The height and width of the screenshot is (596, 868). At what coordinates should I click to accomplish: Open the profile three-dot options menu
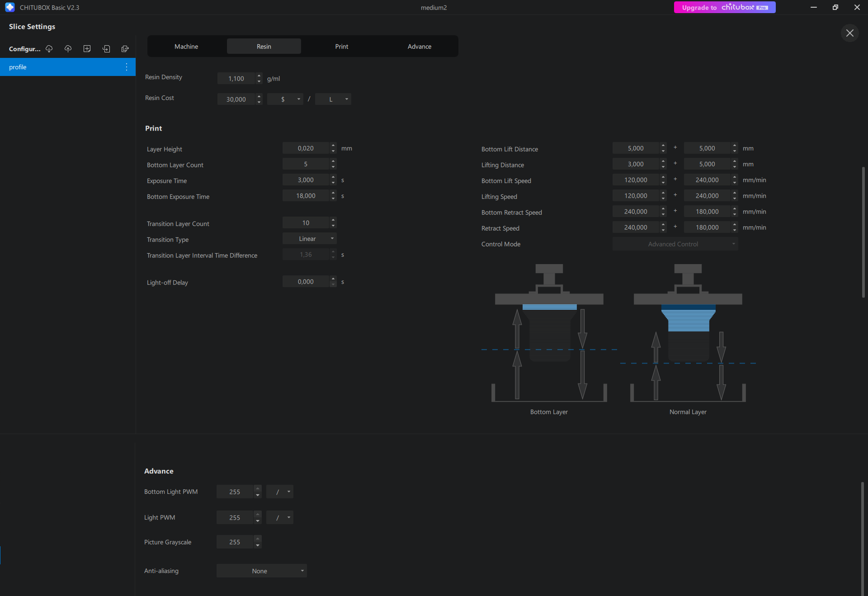(x=127, y=67)
